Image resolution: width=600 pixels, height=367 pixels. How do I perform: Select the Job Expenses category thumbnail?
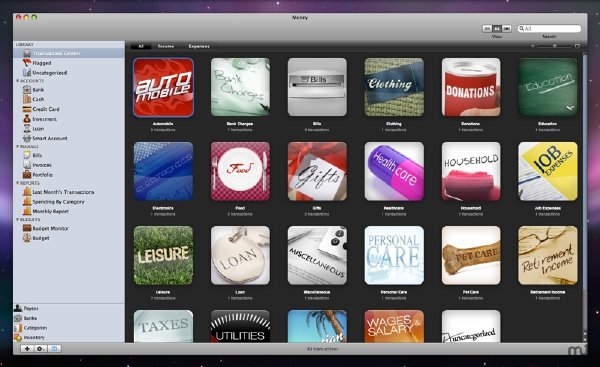[x=548, y=171]
